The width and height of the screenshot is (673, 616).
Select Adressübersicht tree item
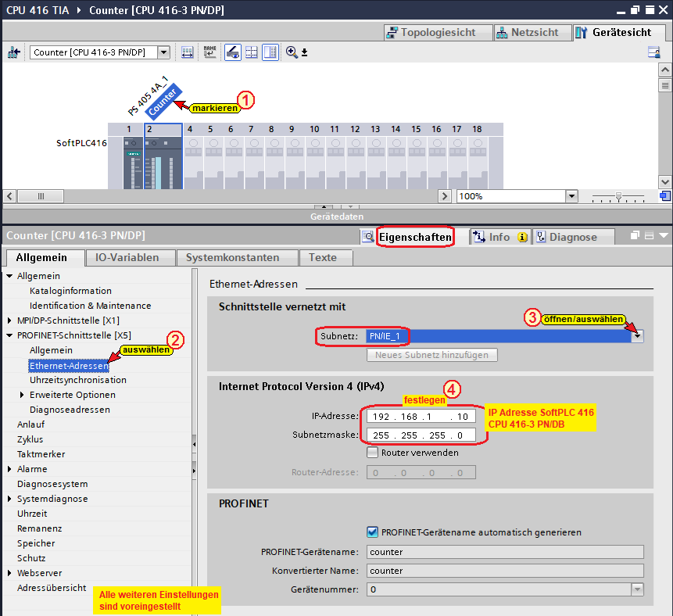pyautogui.click(x=52, y=588)
